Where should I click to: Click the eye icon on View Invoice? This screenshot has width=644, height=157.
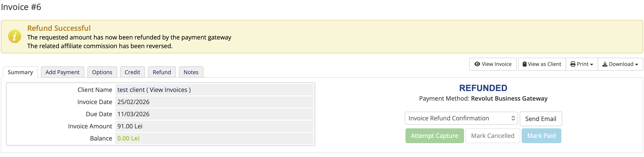pos(477,64)
